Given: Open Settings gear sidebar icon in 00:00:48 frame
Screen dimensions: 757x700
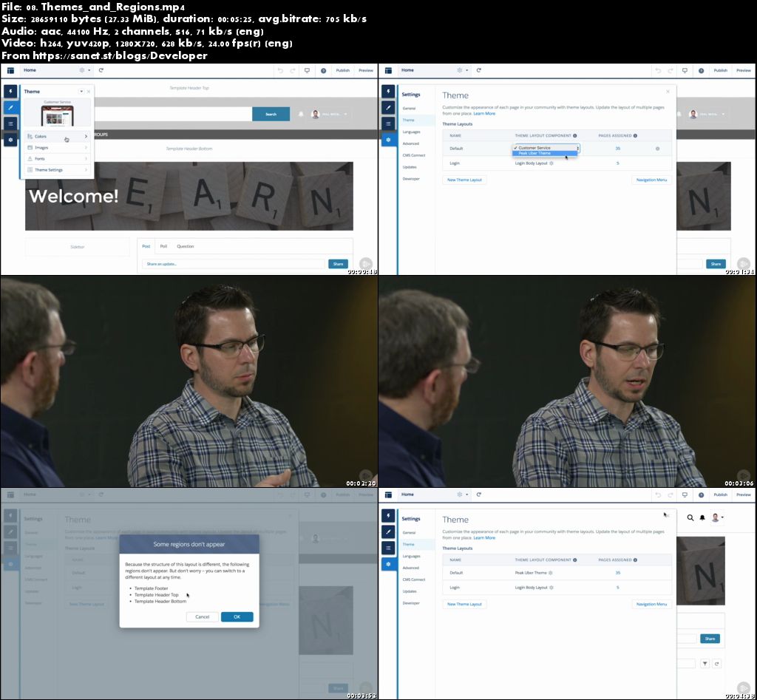Looking at the screenshot, I should (x=10, y=140).
